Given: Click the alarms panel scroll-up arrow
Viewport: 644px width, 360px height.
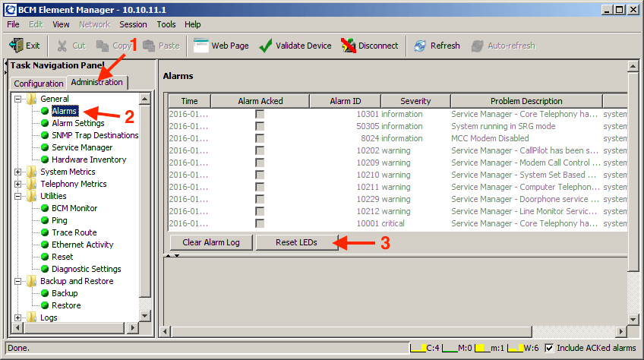Looking at the screenshot, I should coord(633,66).
